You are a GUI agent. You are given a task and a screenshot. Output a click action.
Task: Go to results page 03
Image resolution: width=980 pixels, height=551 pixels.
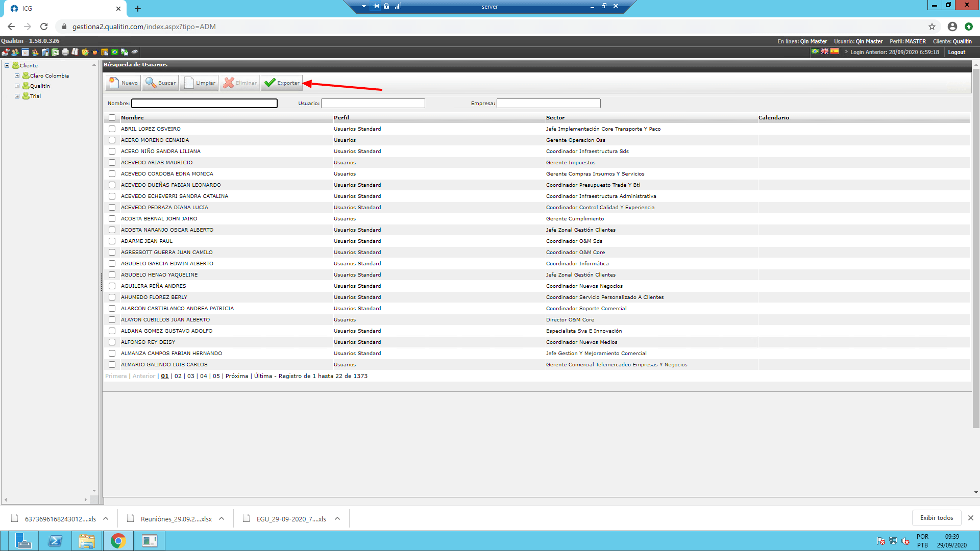[191, 376]
